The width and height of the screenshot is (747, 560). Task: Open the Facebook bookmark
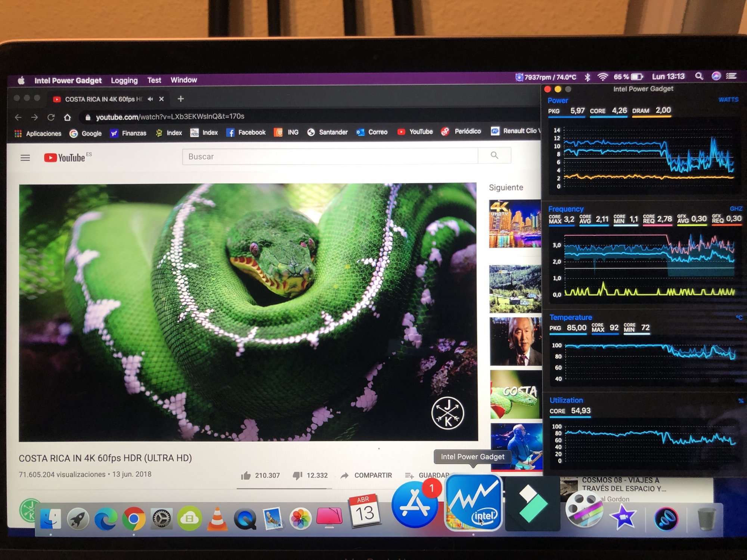pos(246,133)
